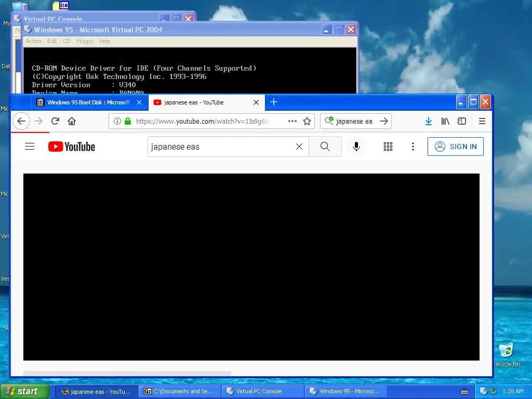
Task: Click the Virtual PC tray icon
Action: 484,391
